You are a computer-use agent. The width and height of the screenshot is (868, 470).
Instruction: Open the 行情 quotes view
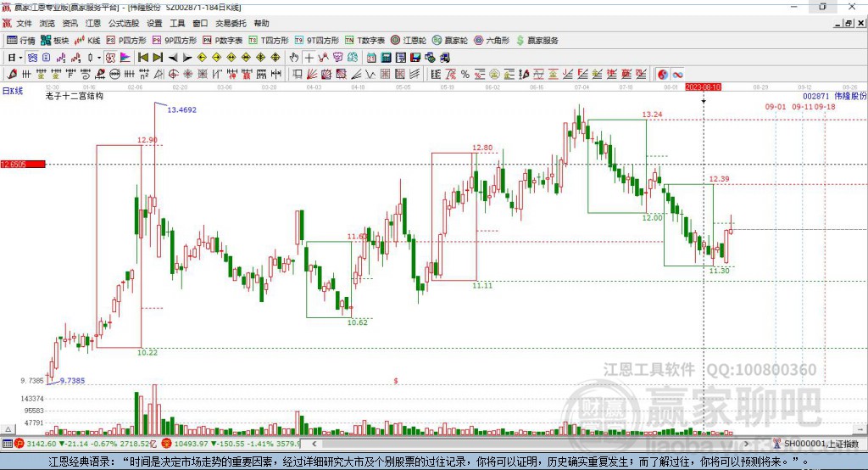(21, 41)
